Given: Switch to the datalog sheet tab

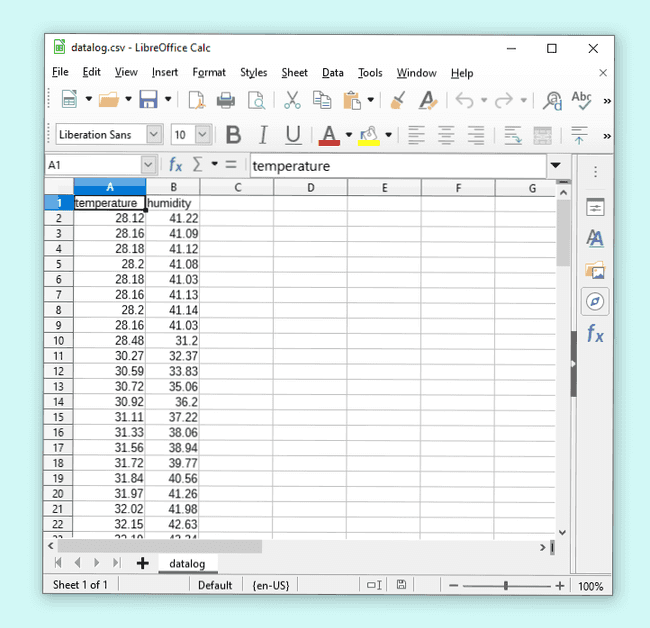Looking at the screenshot, I should coord(187,564).
